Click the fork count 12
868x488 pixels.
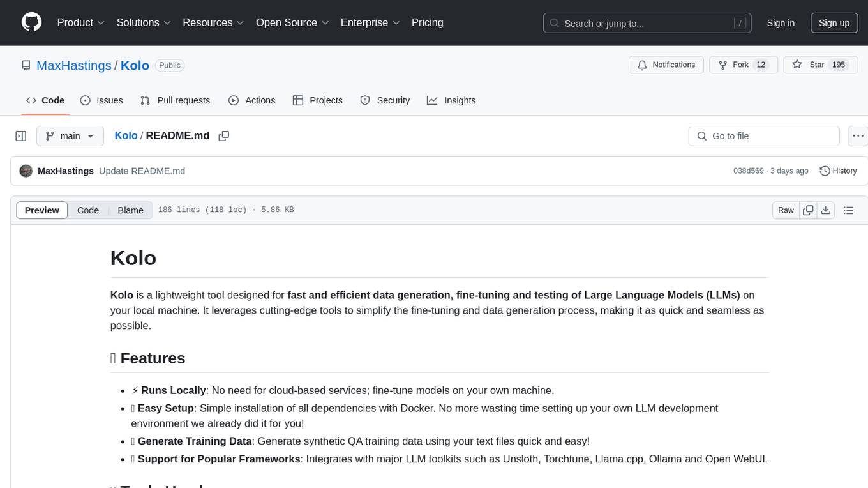[x=760, y=65]
